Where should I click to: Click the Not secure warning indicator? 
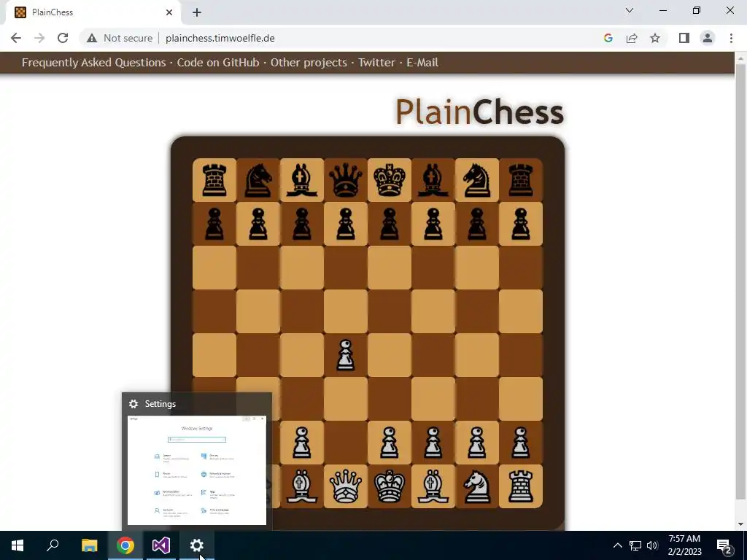(x=120, y=38)
